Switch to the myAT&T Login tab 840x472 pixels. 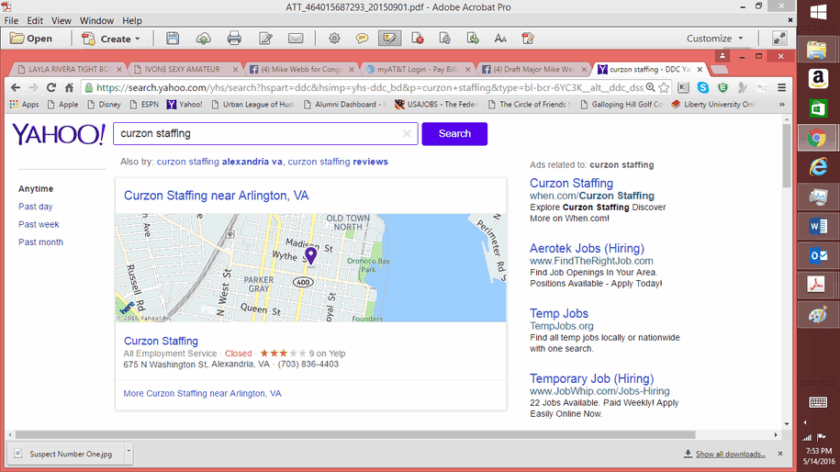coord(417,69)
